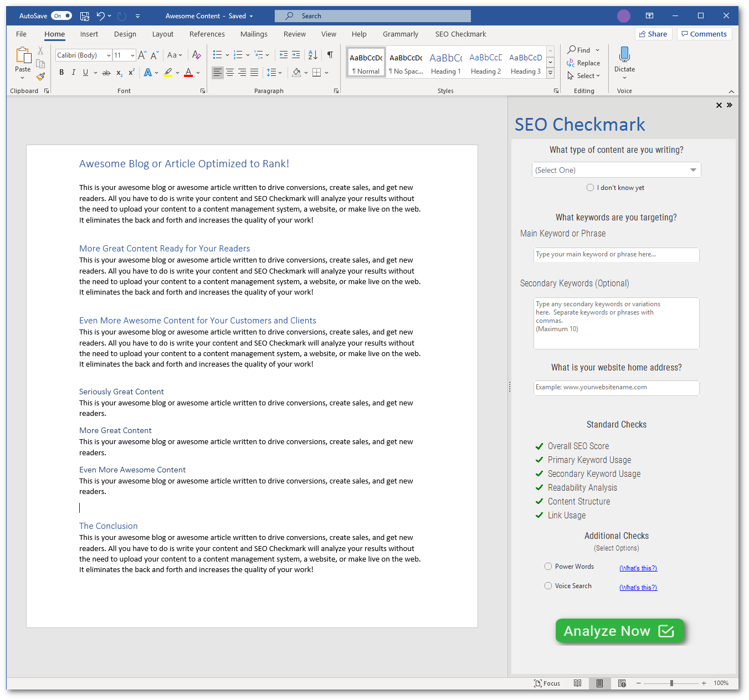Adjust the zoom slider in status bar

pyautogui.click(x=671, y=683)
